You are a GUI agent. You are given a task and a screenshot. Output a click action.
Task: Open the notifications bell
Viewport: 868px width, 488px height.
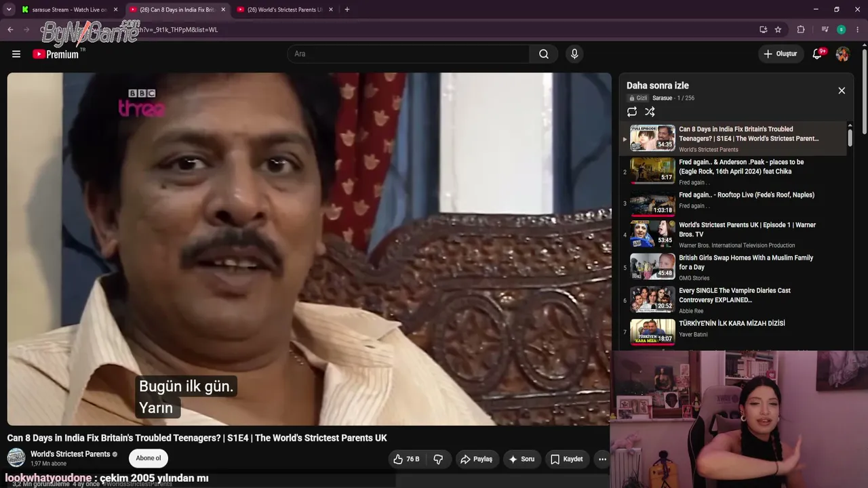[817, 54]
